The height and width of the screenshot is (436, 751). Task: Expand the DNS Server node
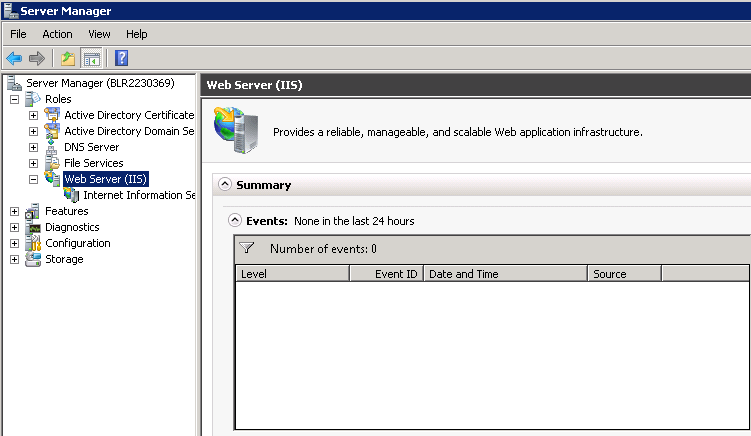click(34, 148)
